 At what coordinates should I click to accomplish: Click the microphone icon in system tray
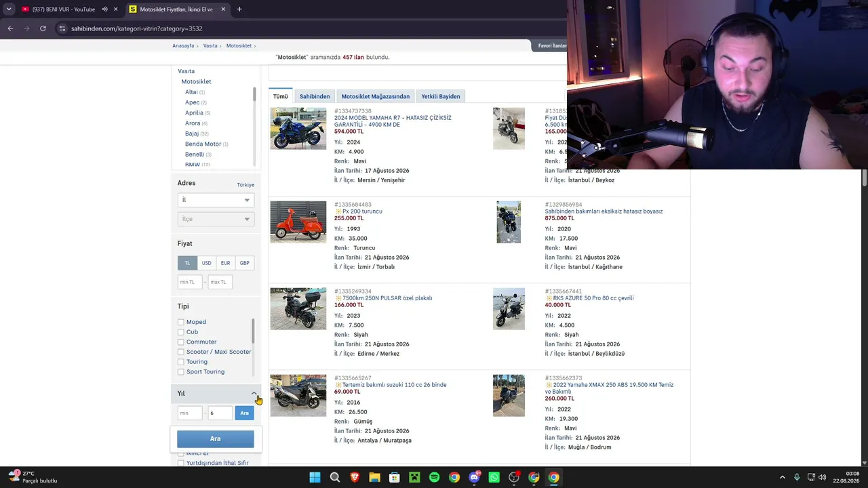point(797,477)
